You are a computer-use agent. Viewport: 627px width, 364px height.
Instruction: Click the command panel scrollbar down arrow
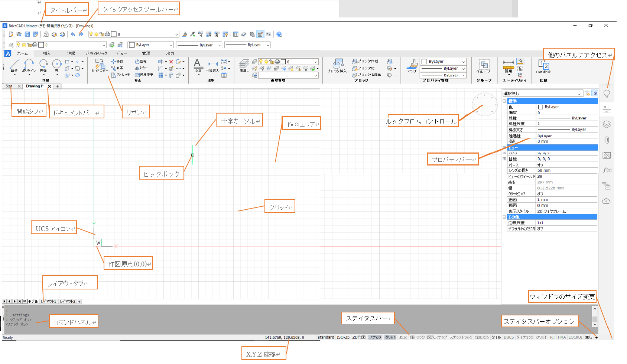(595, 324)
